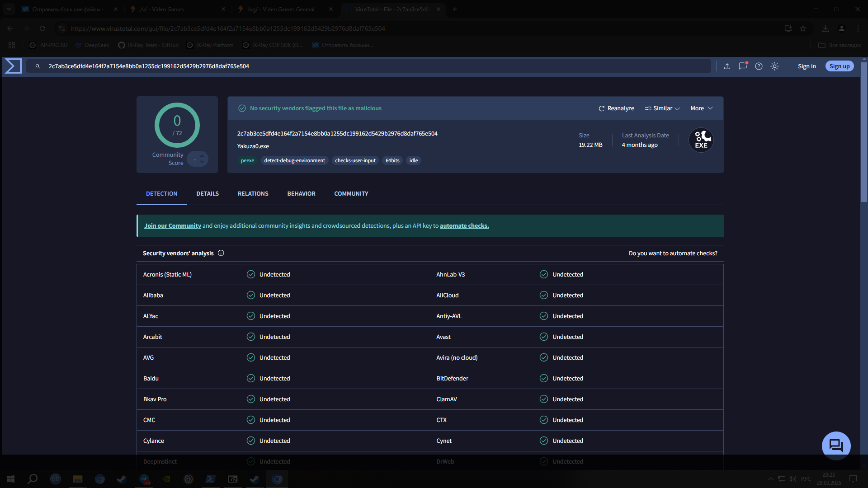The height and width of the screenshot is (488, 868).
Task: Click the Acronis (Static ML) vendor name
Action: [x=167, y=275]
